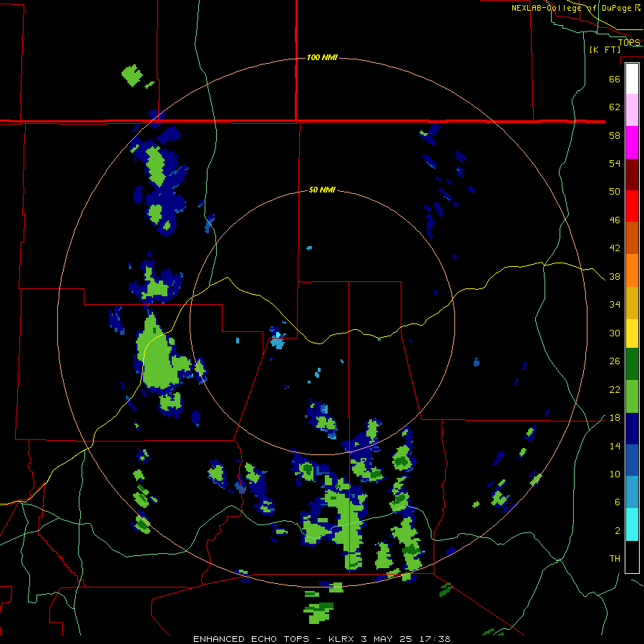
Task: Click the 'TOPS' legend heading
Action: click(629, 42)
